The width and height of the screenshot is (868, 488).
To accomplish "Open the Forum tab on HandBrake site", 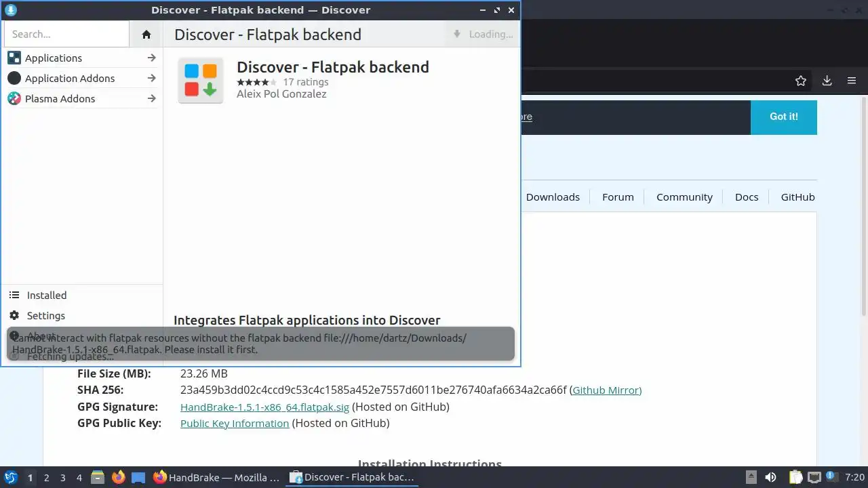I will point(618,197).
